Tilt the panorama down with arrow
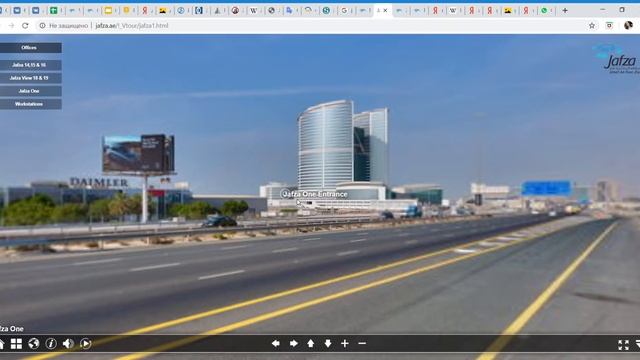Image resolution: width=640 pixels, height=360 pixels. [328, 344]
